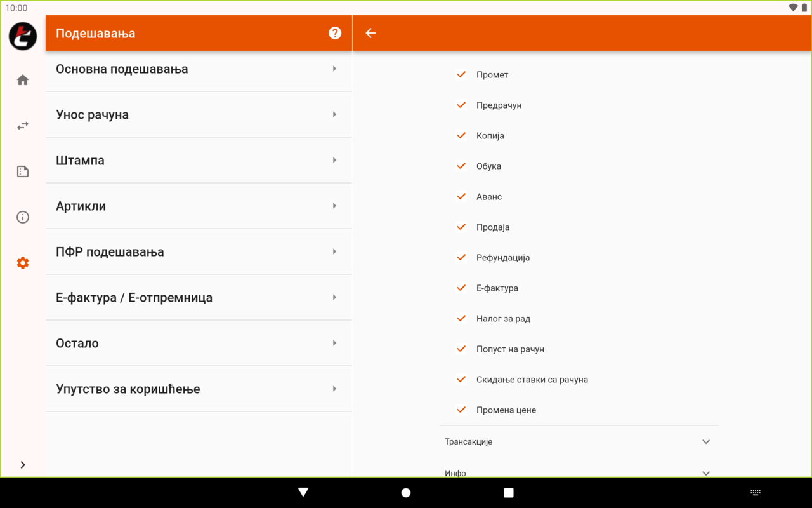Toggle Попуст на рачун checkbox

[461, 349]
